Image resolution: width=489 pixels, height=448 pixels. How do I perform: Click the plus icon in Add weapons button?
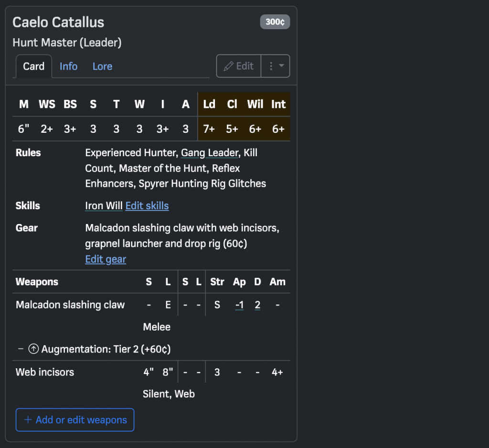click(x=28, y=420)
